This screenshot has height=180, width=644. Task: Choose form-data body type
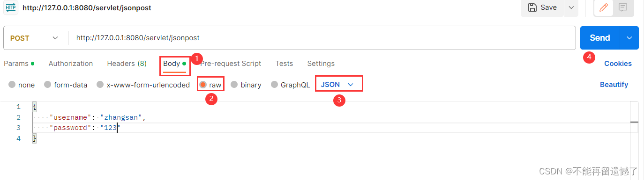47,85
